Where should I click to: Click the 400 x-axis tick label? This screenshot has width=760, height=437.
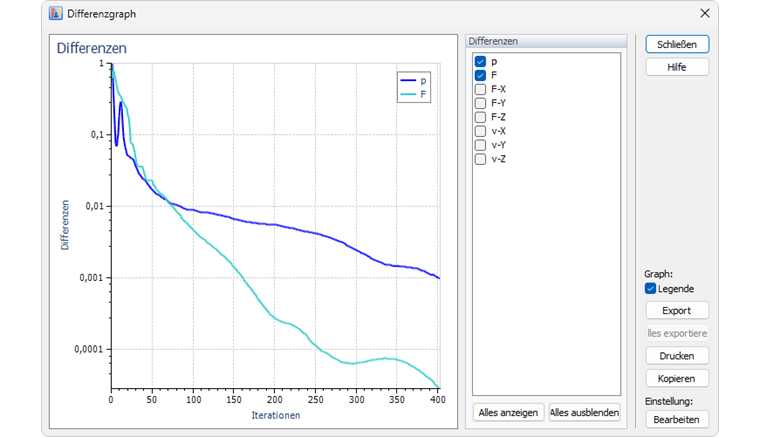pos(438,400)
